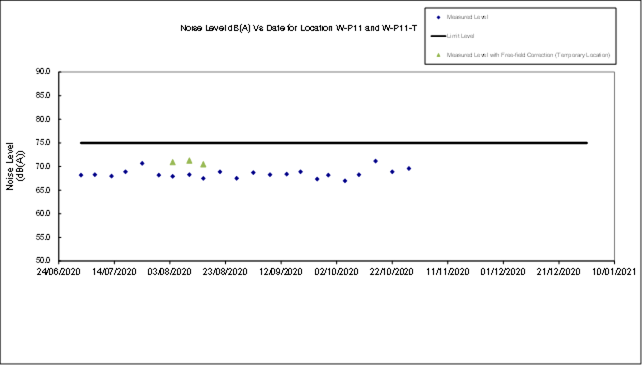Viewport: 642px width, 365px height.
Task: Click the 11/11/2020 date axis label
Action: pyautogui.click(x=448, y=272)
